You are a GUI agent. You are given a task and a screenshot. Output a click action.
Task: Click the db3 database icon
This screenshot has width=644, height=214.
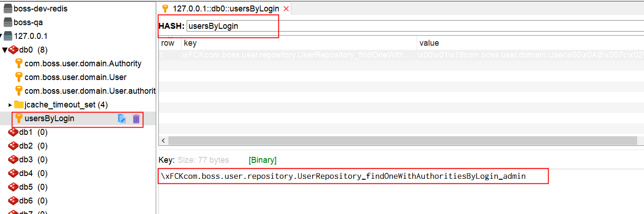(13, 160)
